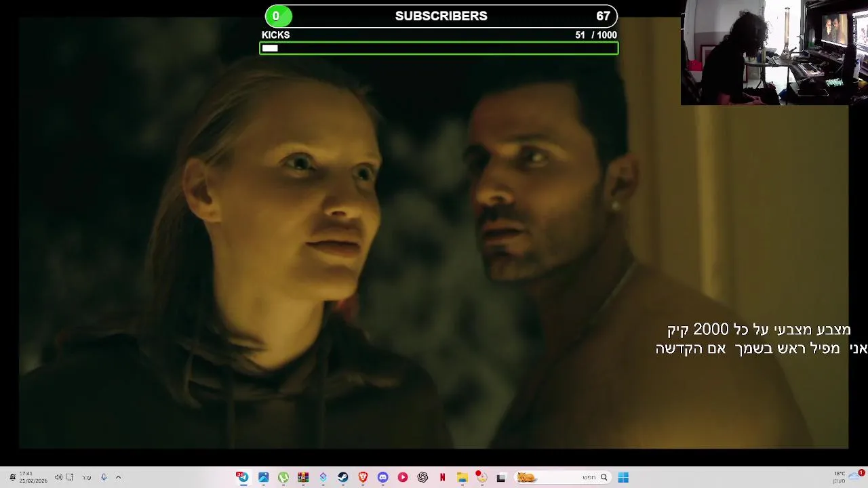Open the weather widget showing 18°C
Screen dimensions: 868x488
(848, 477)
